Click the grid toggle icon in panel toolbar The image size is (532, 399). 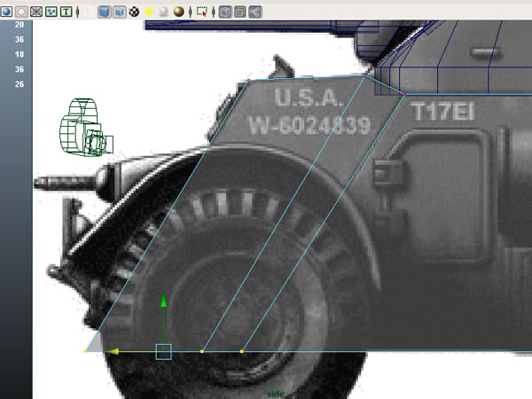[36, 12]
